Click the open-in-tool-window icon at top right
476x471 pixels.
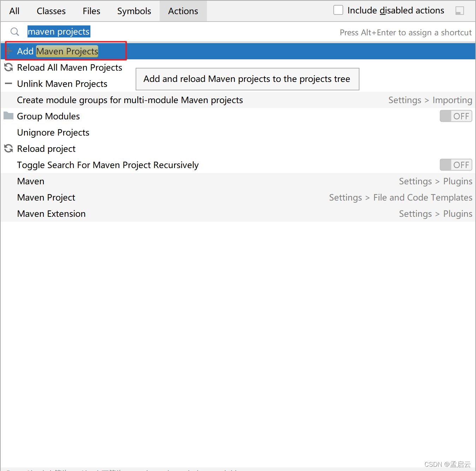coord(460,11)
